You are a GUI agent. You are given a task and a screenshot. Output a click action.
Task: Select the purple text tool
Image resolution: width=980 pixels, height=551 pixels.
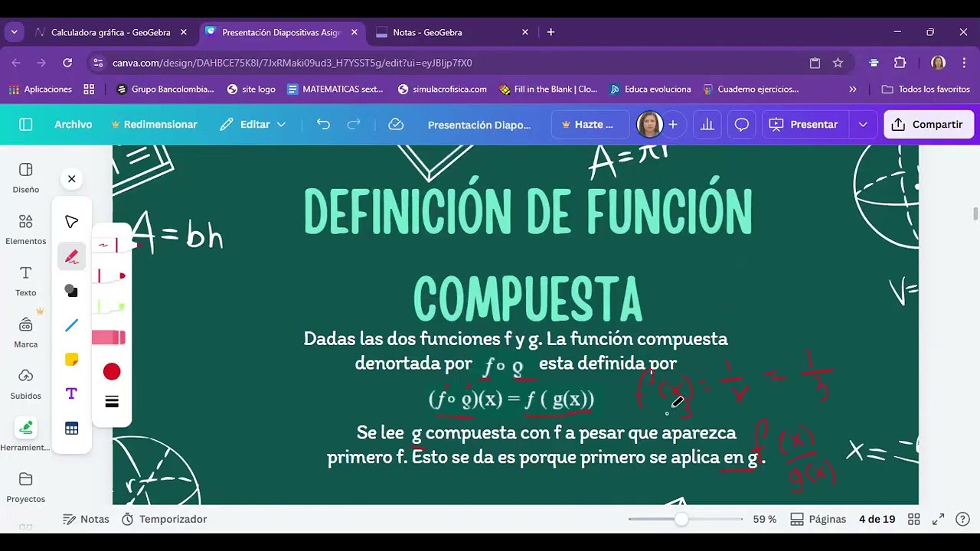click(x=71, y=394)
